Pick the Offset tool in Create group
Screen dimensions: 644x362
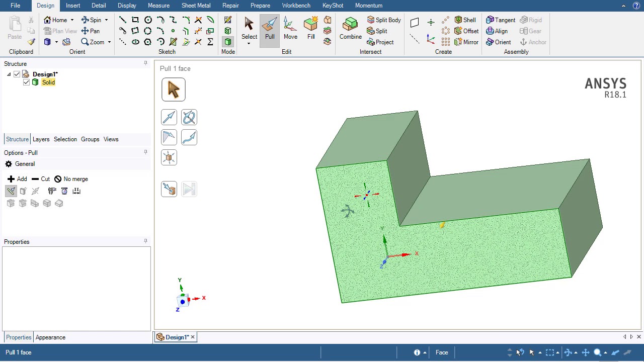466,31
